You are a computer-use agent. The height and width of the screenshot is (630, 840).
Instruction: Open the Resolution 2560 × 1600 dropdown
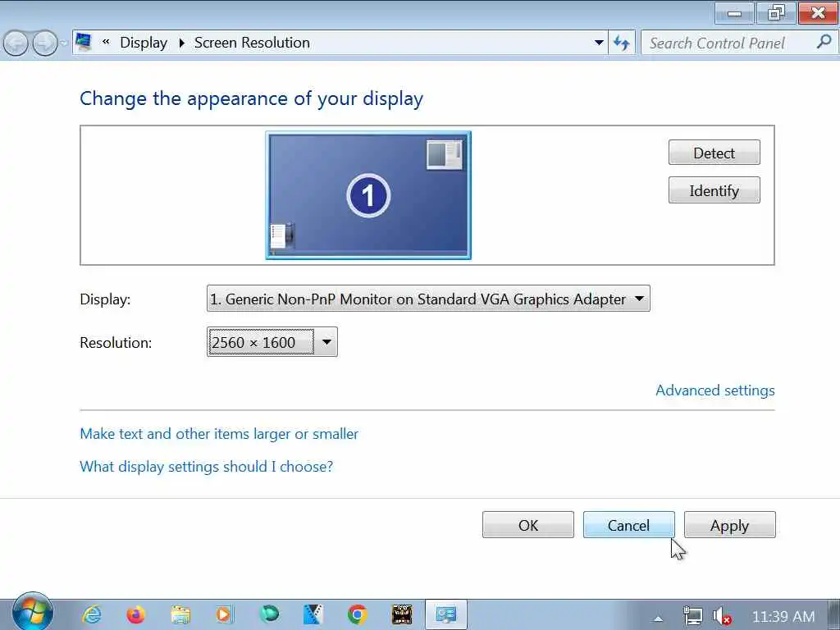point(272,342)
